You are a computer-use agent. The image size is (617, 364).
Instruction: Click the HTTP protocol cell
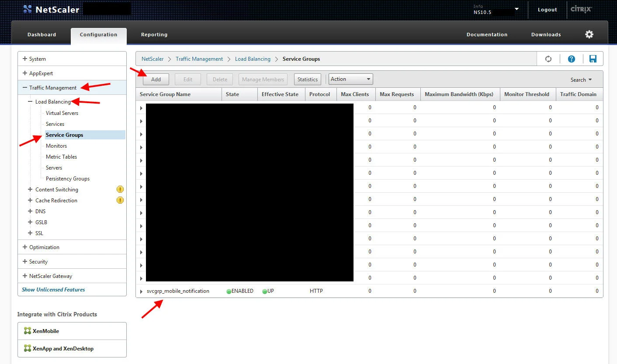point(316,291)
